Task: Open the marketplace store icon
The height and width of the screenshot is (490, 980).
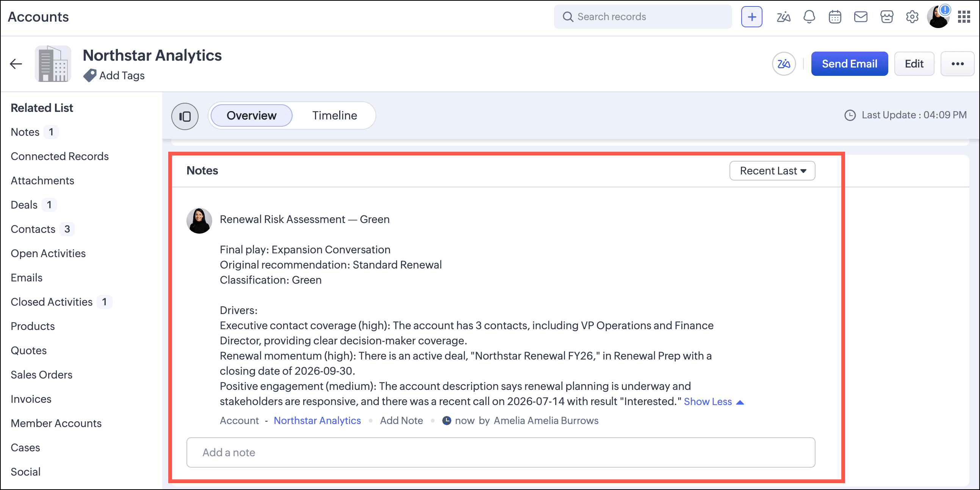Action: coord(886,17)
